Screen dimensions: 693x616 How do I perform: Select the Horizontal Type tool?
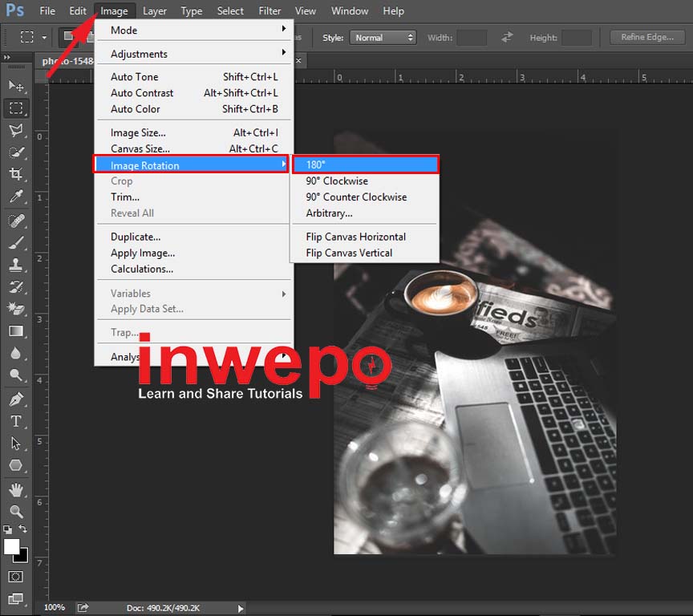click(16, 421)
